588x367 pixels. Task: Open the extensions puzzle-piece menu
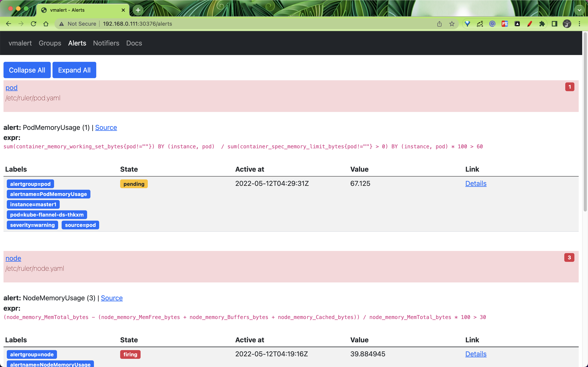542,24
